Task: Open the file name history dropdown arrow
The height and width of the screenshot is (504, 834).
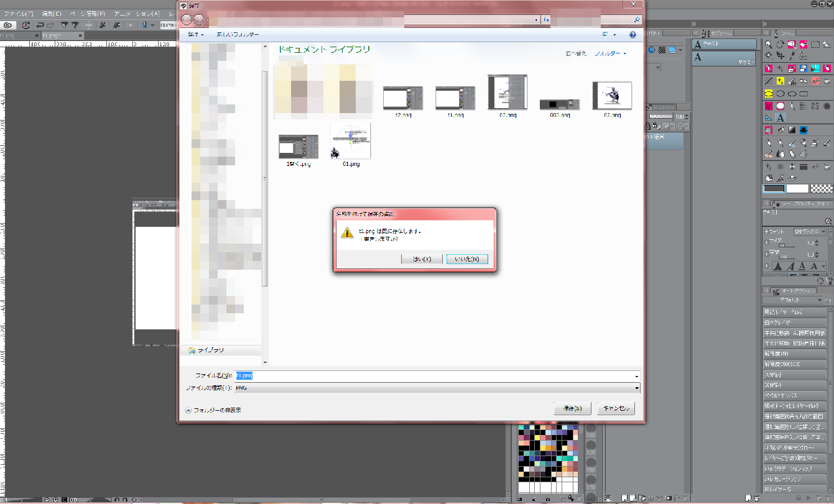Action: (x=636, y=376)
